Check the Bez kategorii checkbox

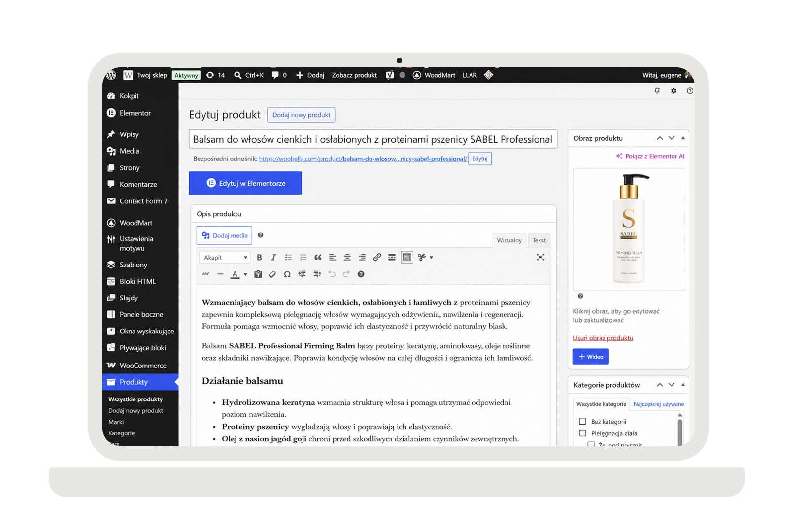click(x=583, y=422)
